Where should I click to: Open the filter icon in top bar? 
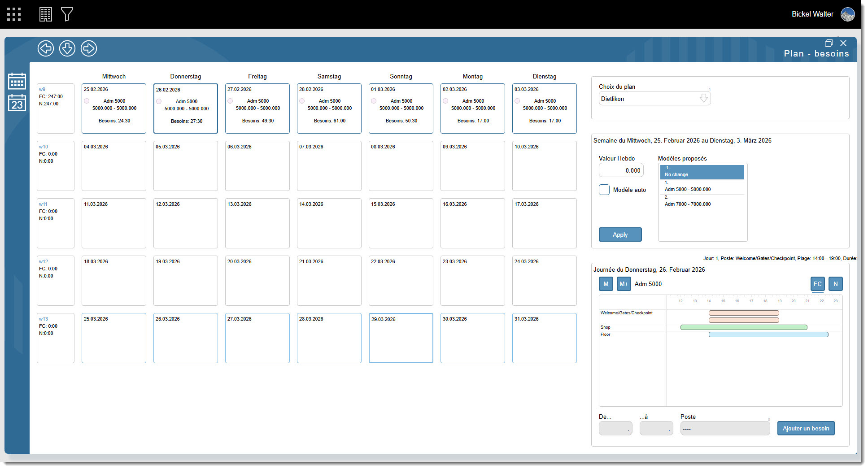pos(67,14)
